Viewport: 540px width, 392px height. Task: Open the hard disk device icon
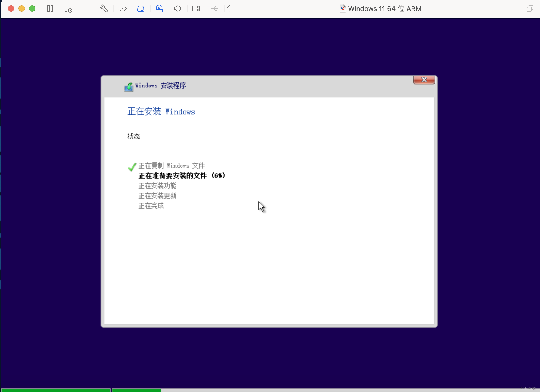pyautogui.click(x=141, y=9)
